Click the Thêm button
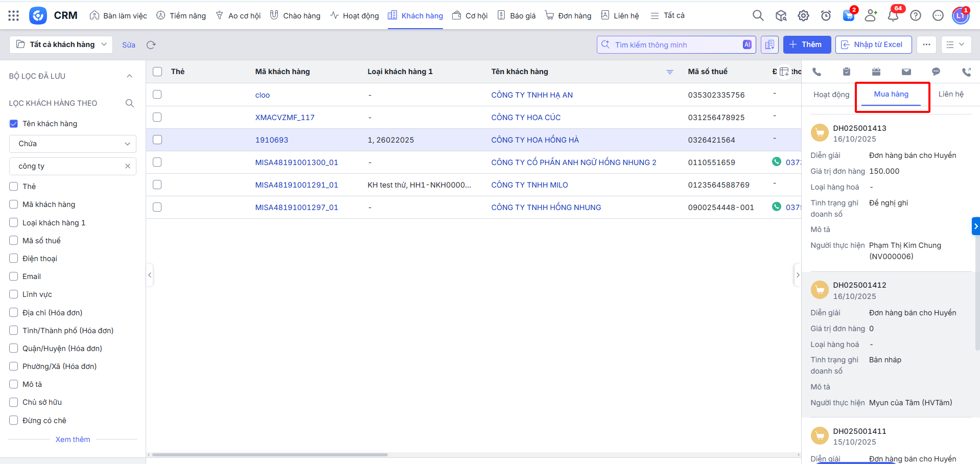980x464 pixels. point(806,44)
